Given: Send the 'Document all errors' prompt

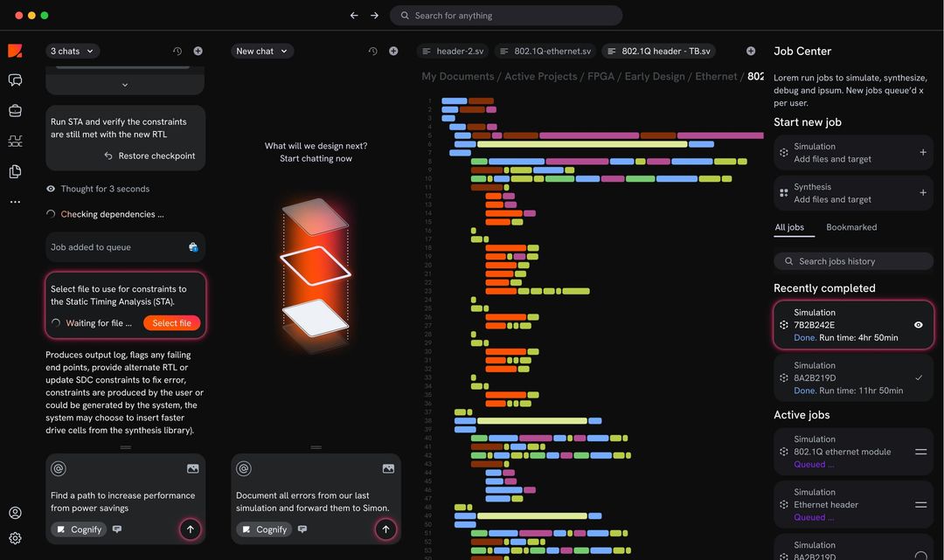Looking at the screenshot, I should click(x=386, y=529).
